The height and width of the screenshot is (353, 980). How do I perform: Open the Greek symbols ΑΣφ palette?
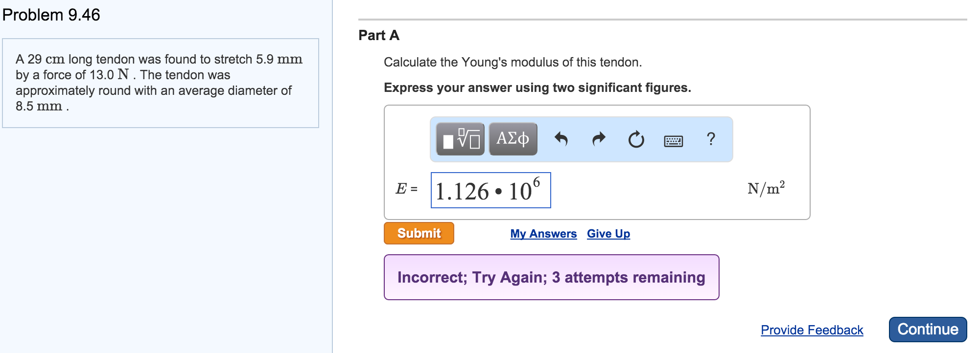(x=513, y=139)
